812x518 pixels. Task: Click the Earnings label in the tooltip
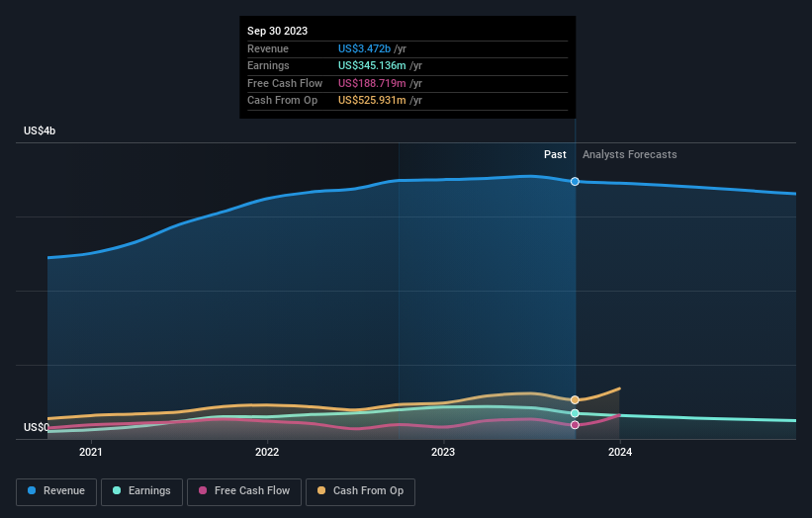pyautogui.click(x=268, y=65)
